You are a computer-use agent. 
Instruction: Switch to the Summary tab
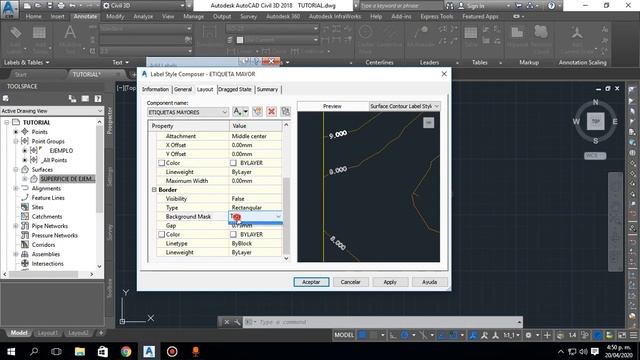tap(267, 89)
